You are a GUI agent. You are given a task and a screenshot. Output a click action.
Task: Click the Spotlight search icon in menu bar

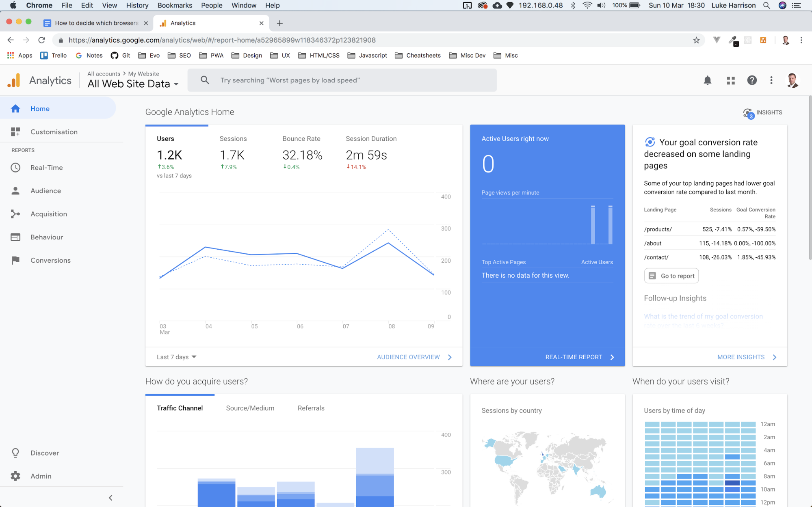click(766, 5)
